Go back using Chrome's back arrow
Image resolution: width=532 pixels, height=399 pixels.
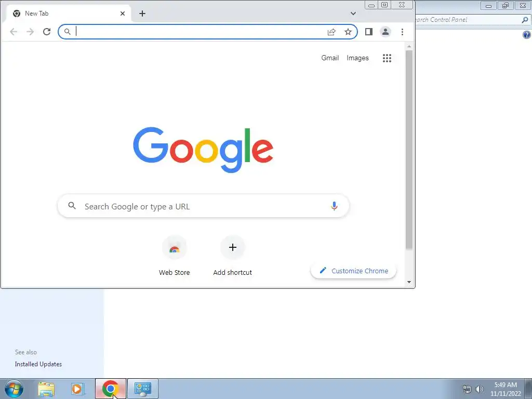pyautogui.click(x=14, y=32)
